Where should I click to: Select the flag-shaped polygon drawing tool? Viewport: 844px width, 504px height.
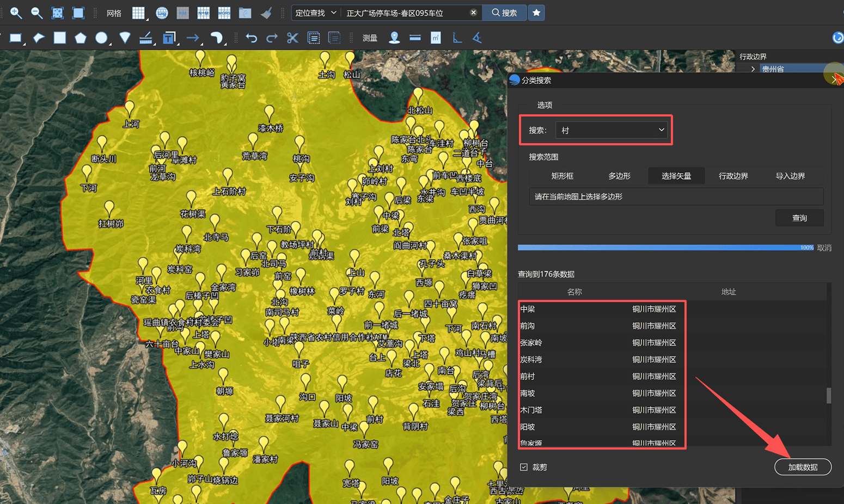pos(39,38)
